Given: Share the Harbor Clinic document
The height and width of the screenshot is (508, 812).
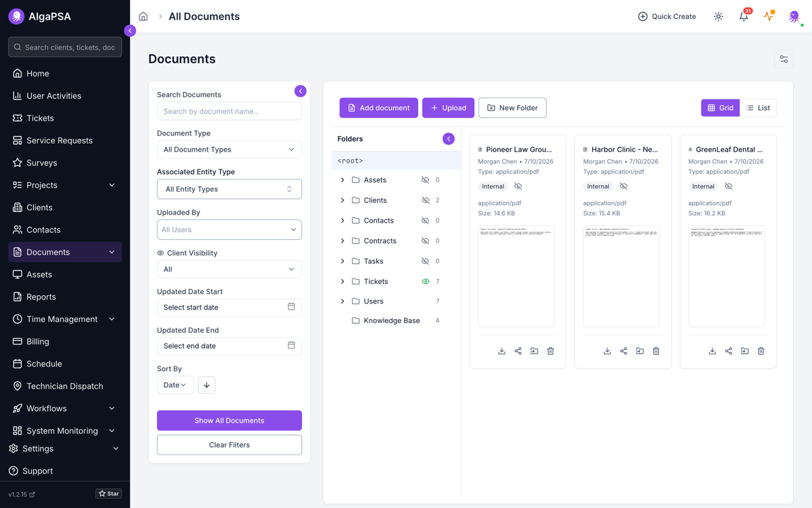Looking at the screenshot, I should point(623,351).
